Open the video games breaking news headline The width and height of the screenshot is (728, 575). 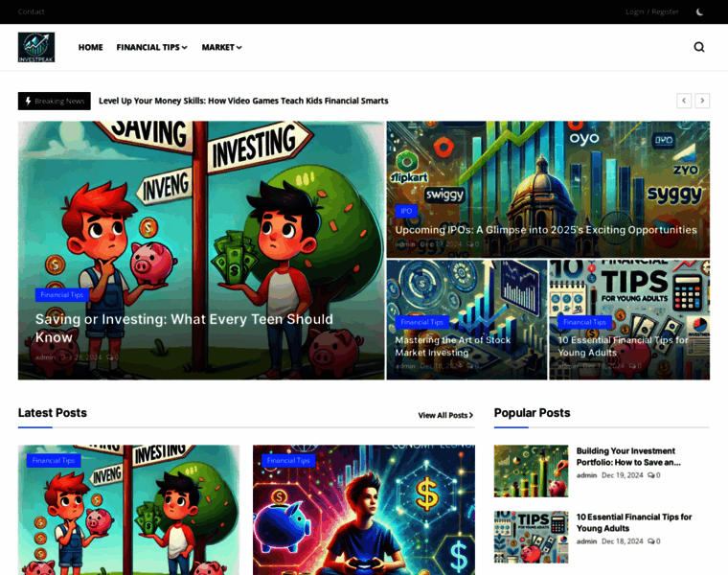243,101
